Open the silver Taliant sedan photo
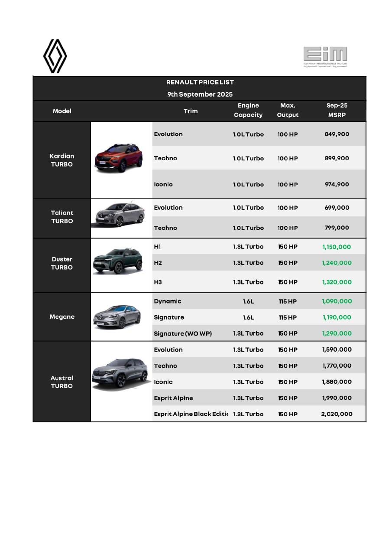Viewport: 392px width, 555px height. [x=118, y=215]
